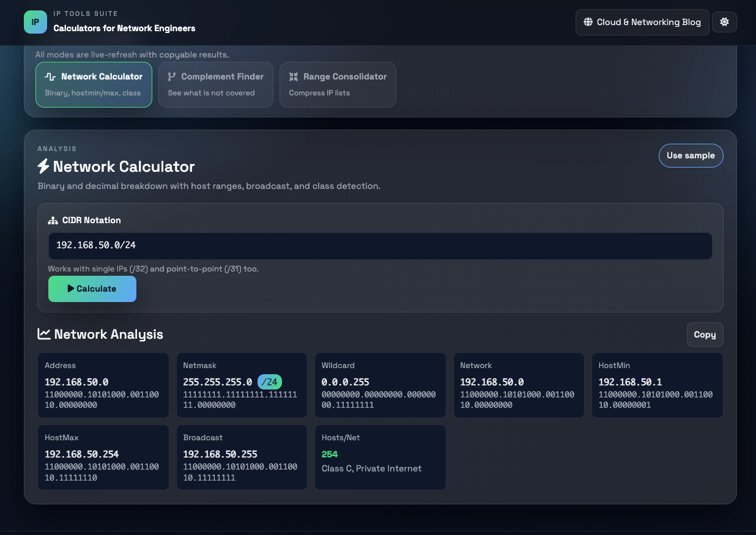
Task: Select the Broadcast address result card
Action: click(x=242, y=457)
